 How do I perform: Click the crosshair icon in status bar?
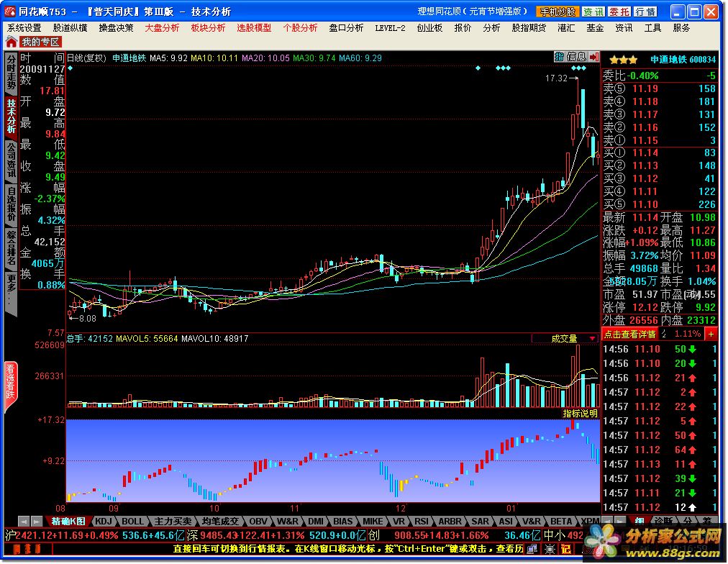pos(550,549)
